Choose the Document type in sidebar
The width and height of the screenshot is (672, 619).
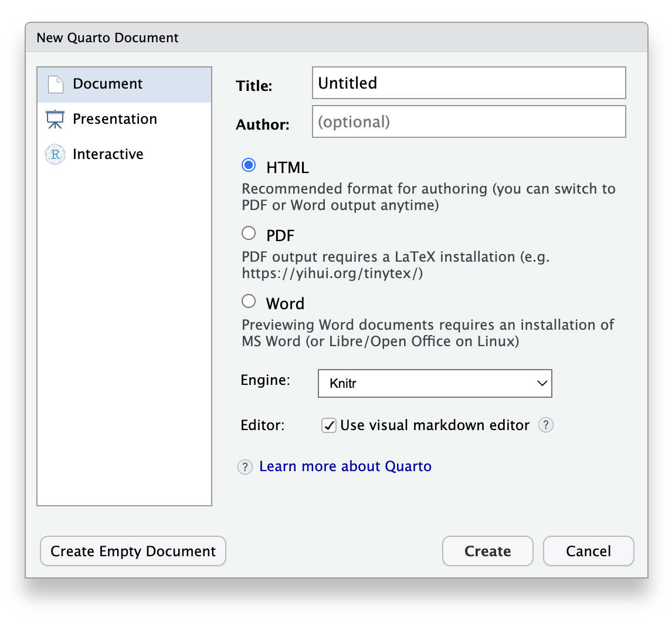click(124, 84)
